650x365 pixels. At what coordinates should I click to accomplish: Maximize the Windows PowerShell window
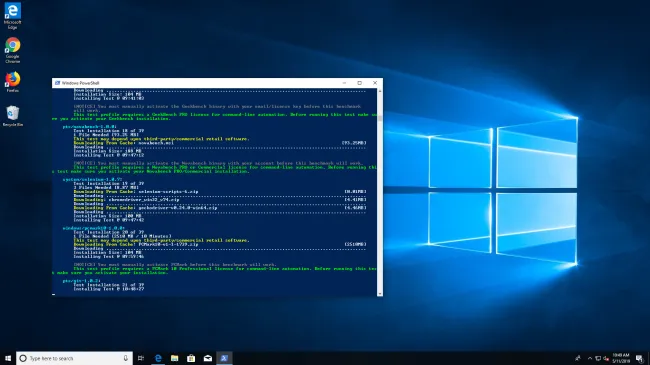[x=359, y=83]
